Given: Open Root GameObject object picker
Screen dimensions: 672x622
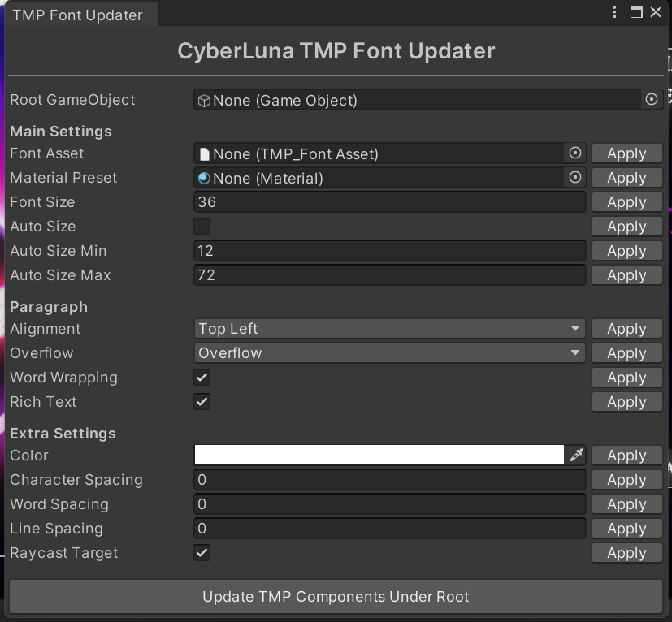Looking at the screenshot, I should tap(651, 100).
